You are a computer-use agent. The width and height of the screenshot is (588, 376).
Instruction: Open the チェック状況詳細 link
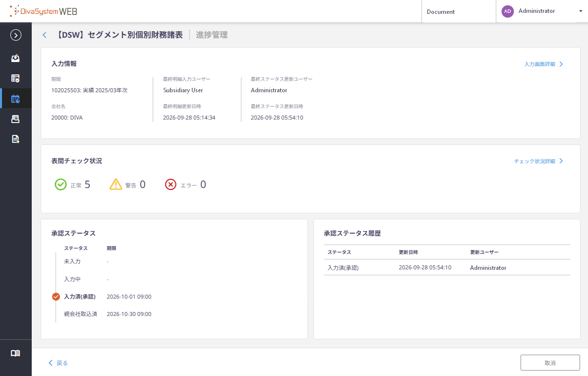pos(538,161)
